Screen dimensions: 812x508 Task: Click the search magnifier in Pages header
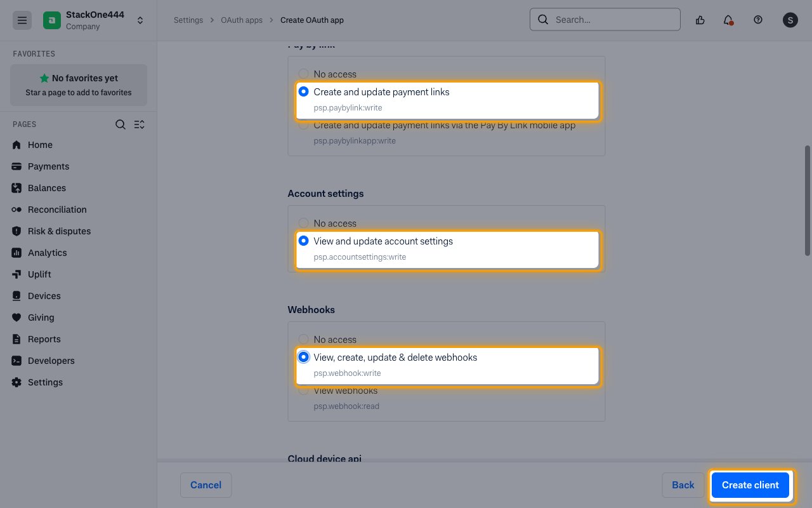tap(121, 124)
